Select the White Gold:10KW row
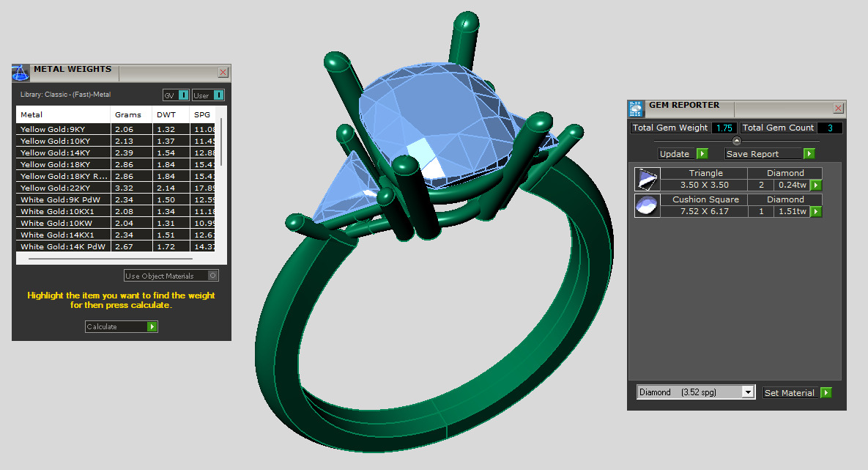Screen dimensions: 868x470 (x=116, y=223)
